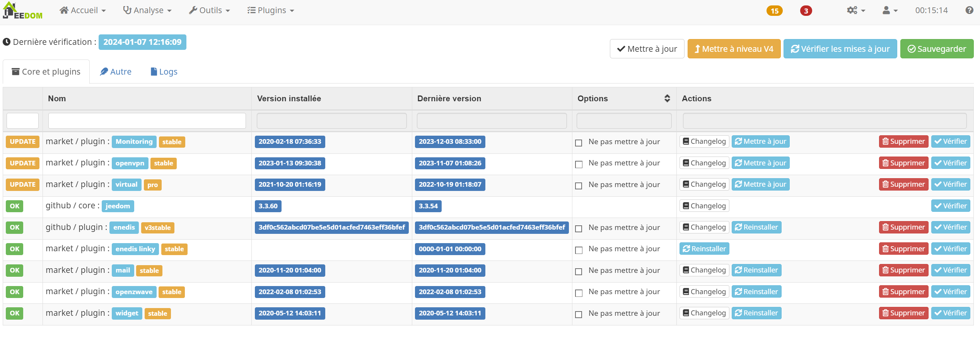Check Ne pas mettre à jour for openzwave
The width and height of the screenshot is (980, 344).
click(x=579, y=293)
